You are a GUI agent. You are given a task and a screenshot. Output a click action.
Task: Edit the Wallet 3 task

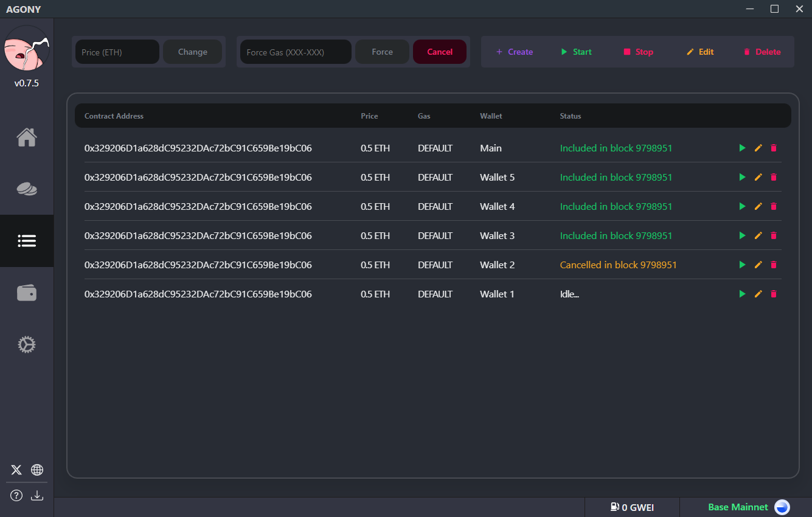tap(758, 235)
